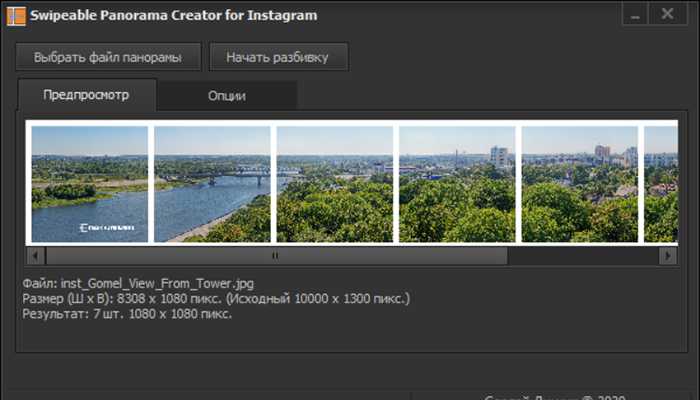This screenshot has width=700, height=400.
Task: Select the first slice showing river and watermark
Action: pos(89,184)
